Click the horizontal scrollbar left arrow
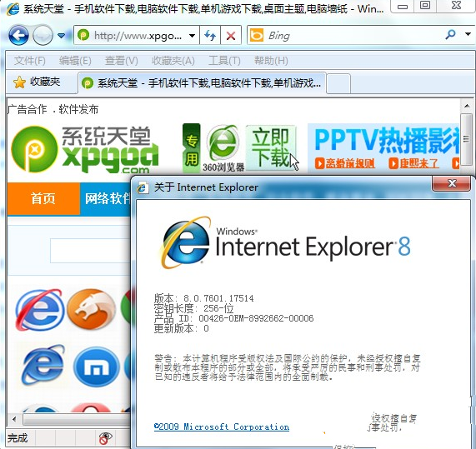This screenshot has height=449, width=476. tap(14, 420)
